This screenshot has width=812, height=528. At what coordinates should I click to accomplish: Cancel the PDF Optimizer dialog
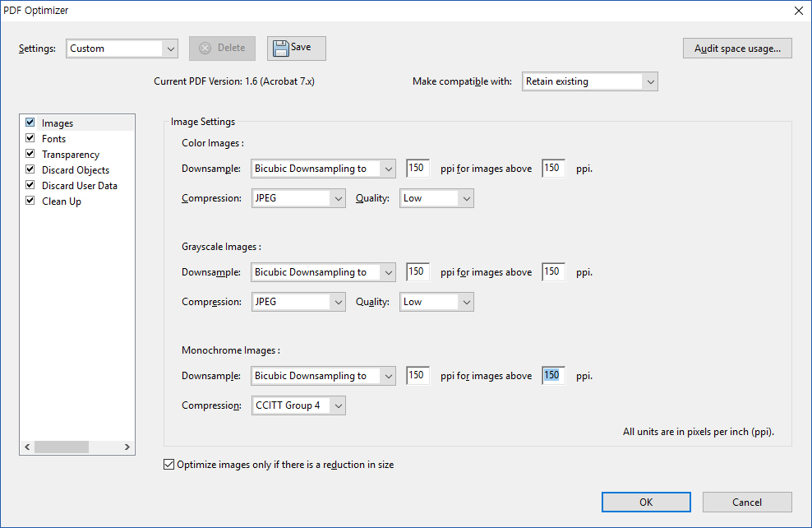point(747,503)
